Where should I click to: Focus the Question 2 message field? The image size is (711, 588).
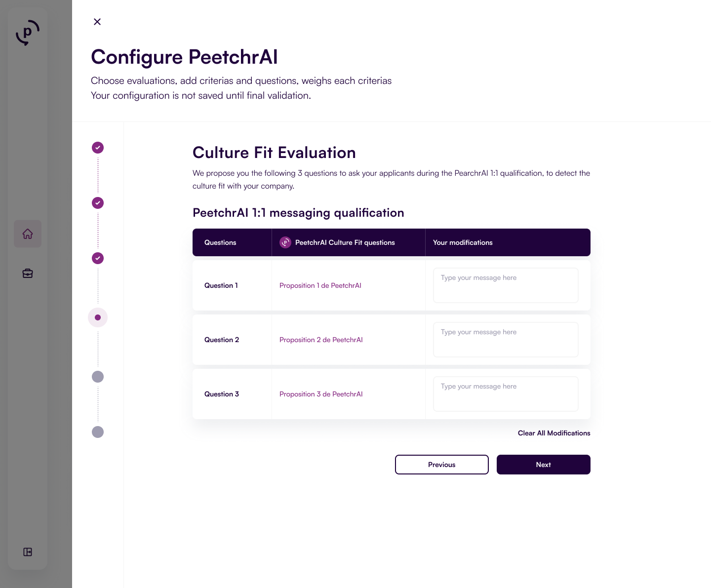point(506,340)
